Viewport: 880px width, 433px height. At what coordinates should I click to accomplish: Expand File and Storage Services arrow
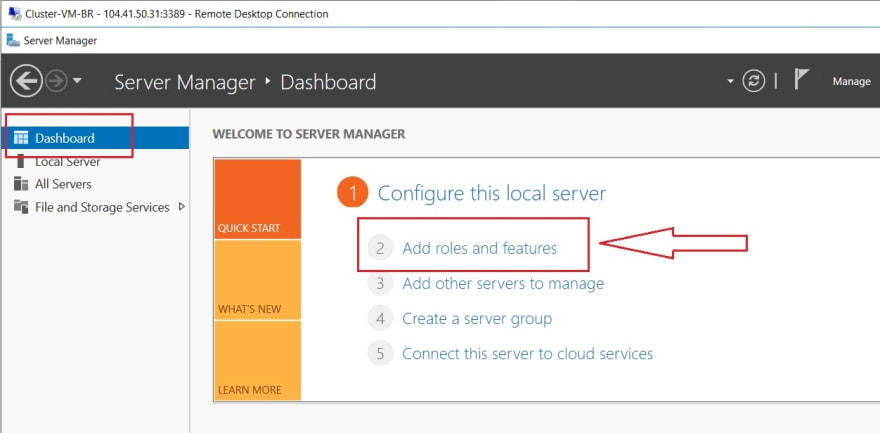[181, 206]
